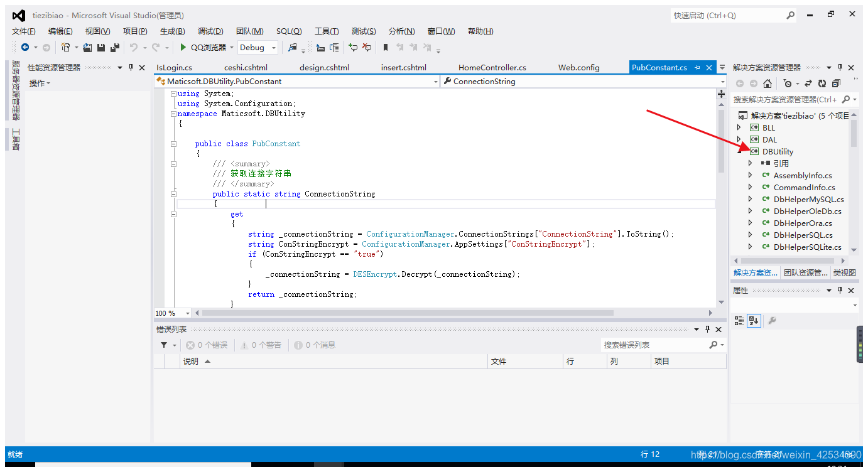Click the Pending Changes Filter clock icon
Image resolution: width=868 pixels, height=467 pixels.
point(788,83)
